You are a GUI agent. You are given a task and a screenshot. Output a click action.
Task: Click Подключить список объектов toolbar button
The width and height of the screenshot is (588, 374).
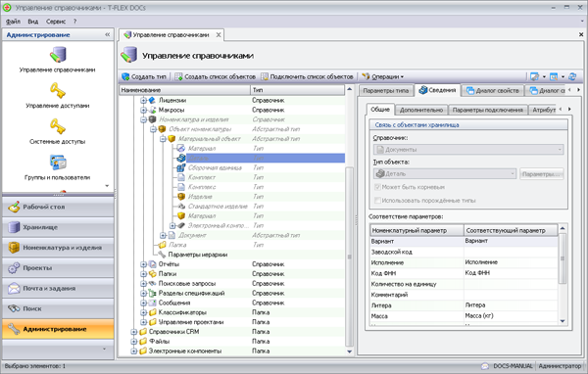point(307,76)
